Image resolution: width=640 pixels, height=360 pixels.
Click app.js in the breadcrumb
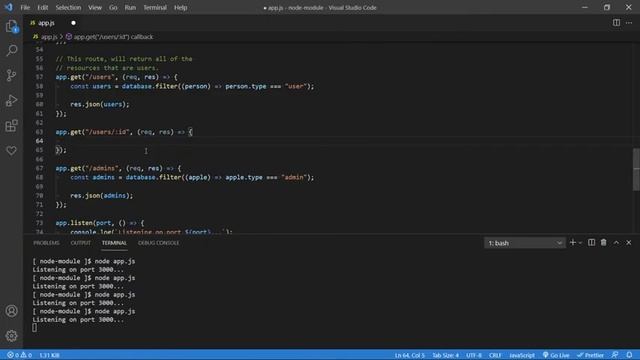49,37
